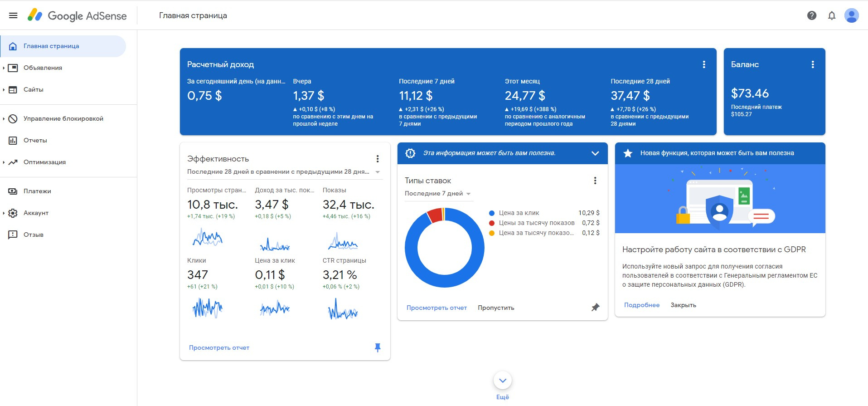Toggle the pin on Типы ставок card
The height and width of the screenshot is (406, 868).
pyautogui.click(x=595, y=308)
